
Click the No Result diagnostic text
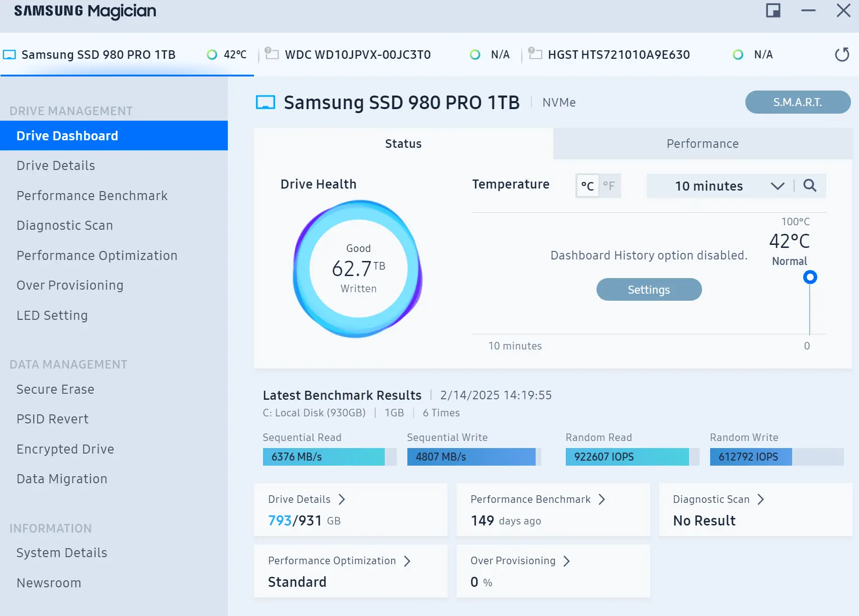coord(704,520)
